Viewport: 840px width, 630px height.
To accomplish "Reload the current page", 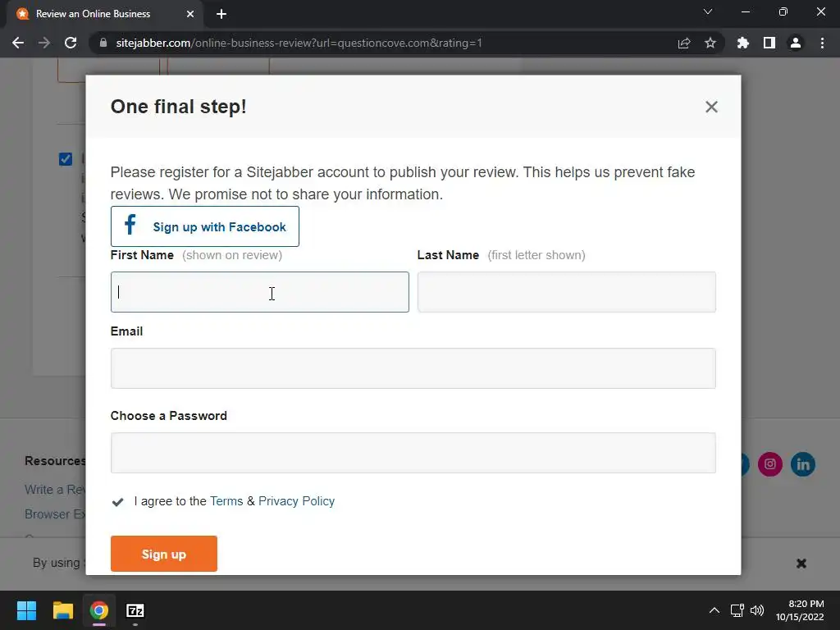I will pos(71,43).
